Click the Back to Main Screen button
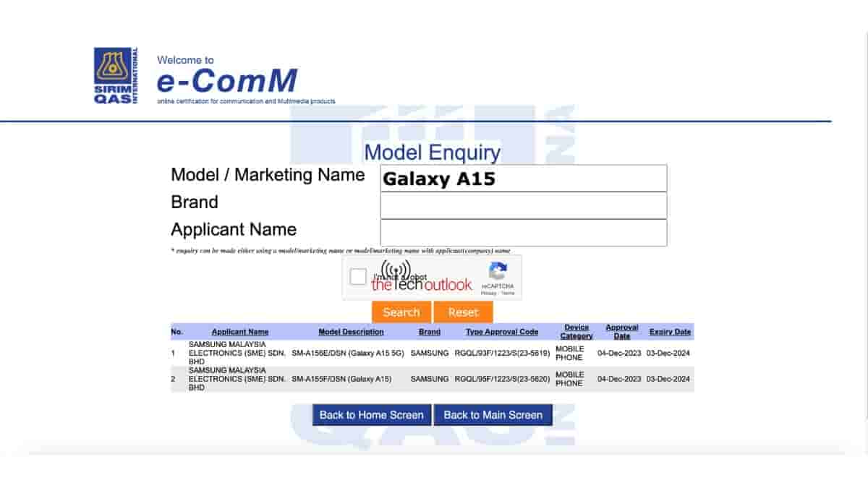The height and width of the screenshot is (488, 868). pos(493,415)
